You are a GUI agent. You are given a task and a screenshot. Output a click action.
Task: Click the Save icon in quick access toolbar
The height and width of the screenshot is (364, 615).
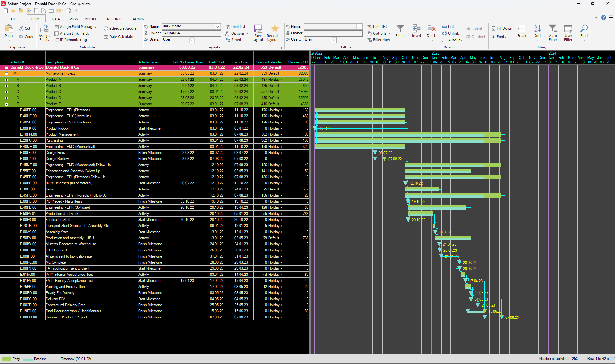point(5,11)
